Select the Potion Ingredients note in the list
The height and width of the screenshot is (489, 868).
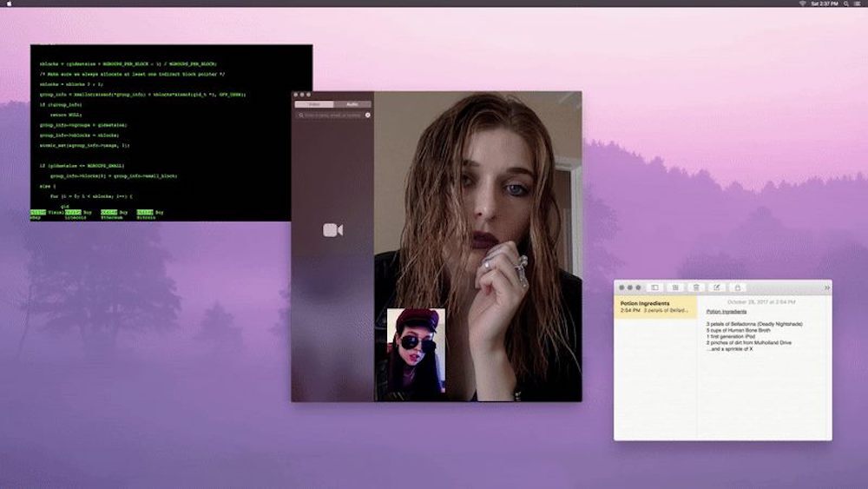tap(655, 307)
